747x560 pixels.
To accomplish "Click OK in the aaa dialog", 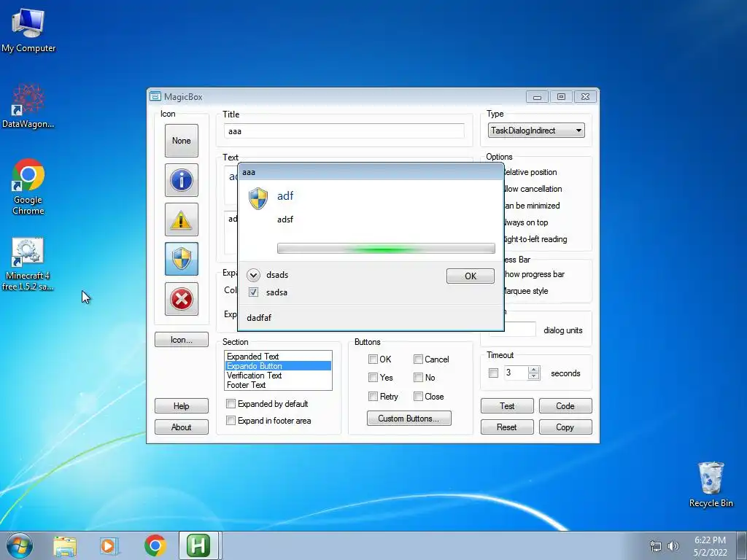I will [x=471, y=276].
